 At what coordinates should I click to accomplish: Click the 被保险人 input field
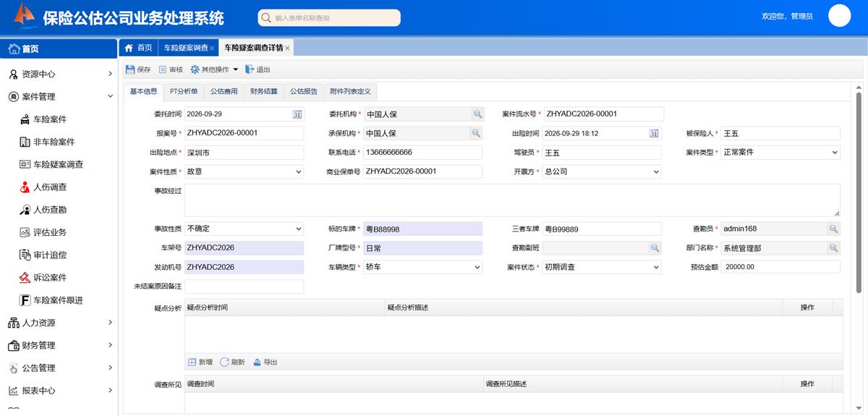coord(780,133)
